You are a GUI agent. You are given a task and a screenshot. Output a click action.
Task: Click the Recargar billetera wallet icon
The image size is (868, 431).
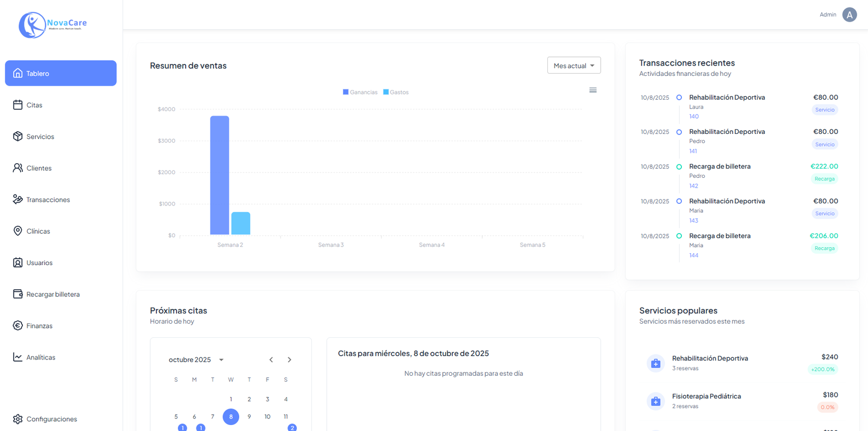click(x=18, y=294)
